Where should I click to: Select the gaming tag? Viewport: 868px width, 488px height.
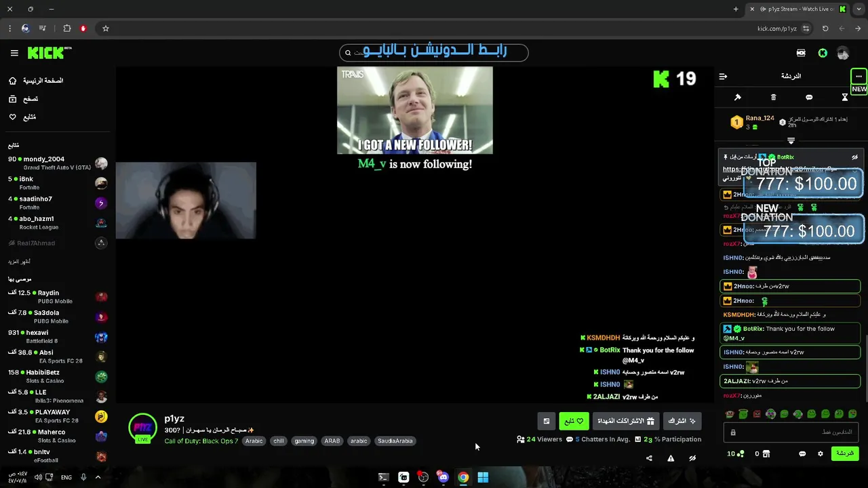point(304,441)
